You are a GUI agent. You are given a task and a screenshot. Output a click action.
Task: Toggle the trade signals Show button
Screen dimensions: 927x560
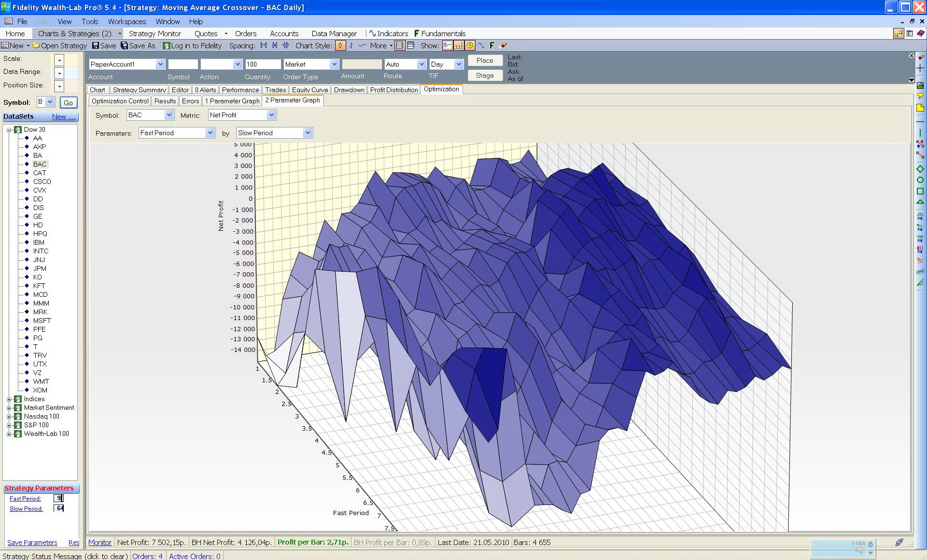pyautogui.click(x=448, y=45)
